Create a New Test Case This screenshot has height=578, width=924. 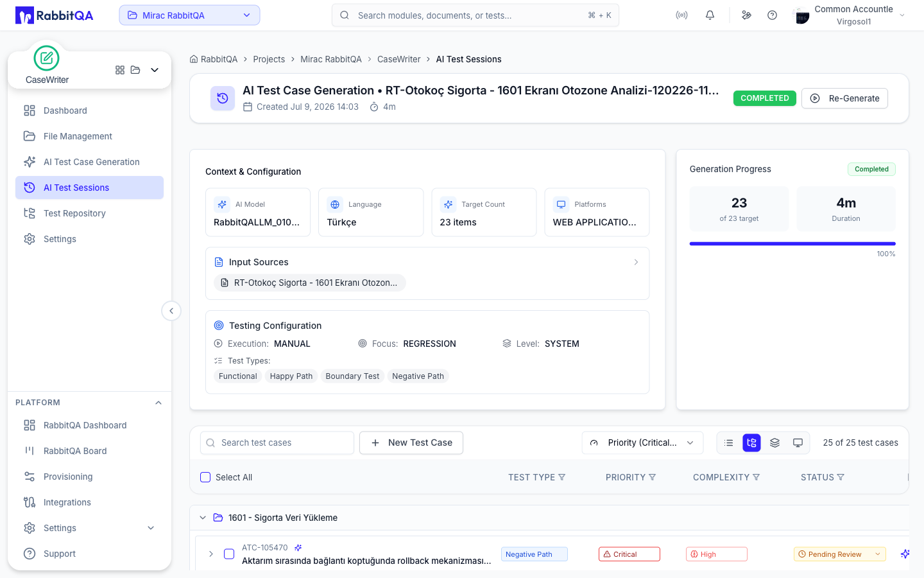tap(411, 442)
